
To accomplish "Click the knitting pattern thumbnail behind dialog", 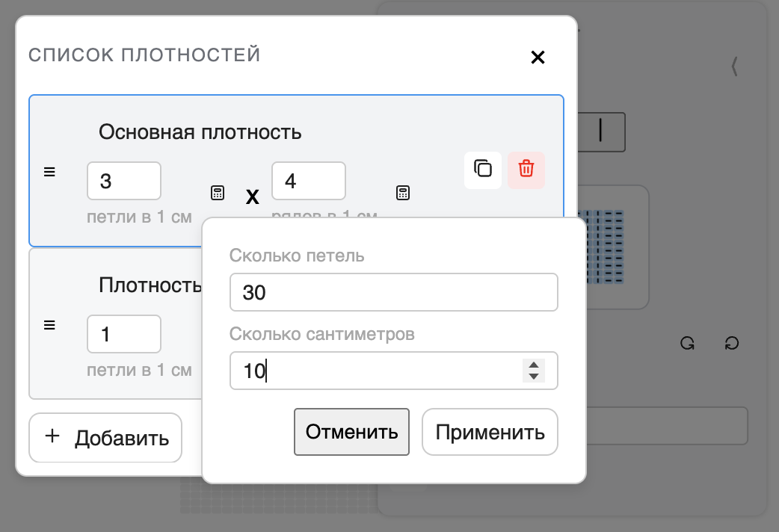I will tap(605, 247).
